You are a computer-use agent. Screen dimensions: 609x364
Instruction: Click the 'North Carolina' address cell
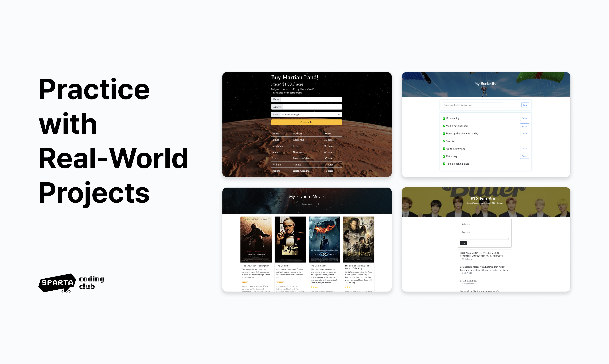click(x=301, y=171)
